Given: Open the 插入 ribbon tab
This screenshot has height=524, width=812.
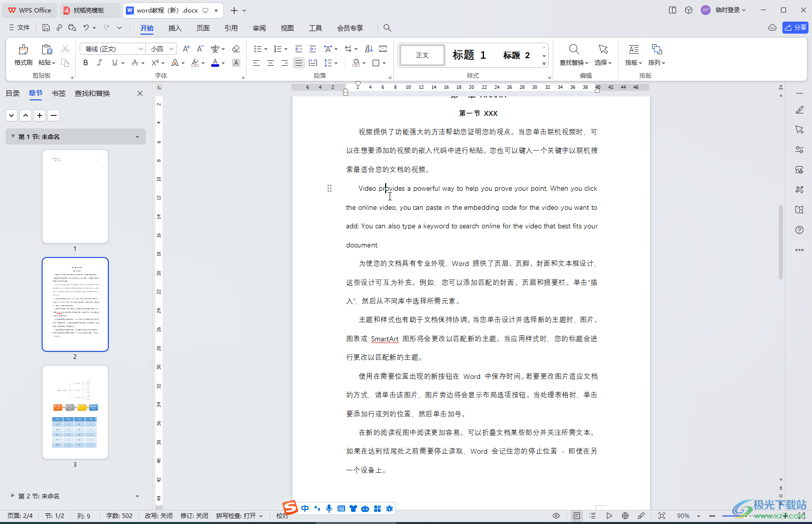Looking at the screenshot, I should click(175, 28).
